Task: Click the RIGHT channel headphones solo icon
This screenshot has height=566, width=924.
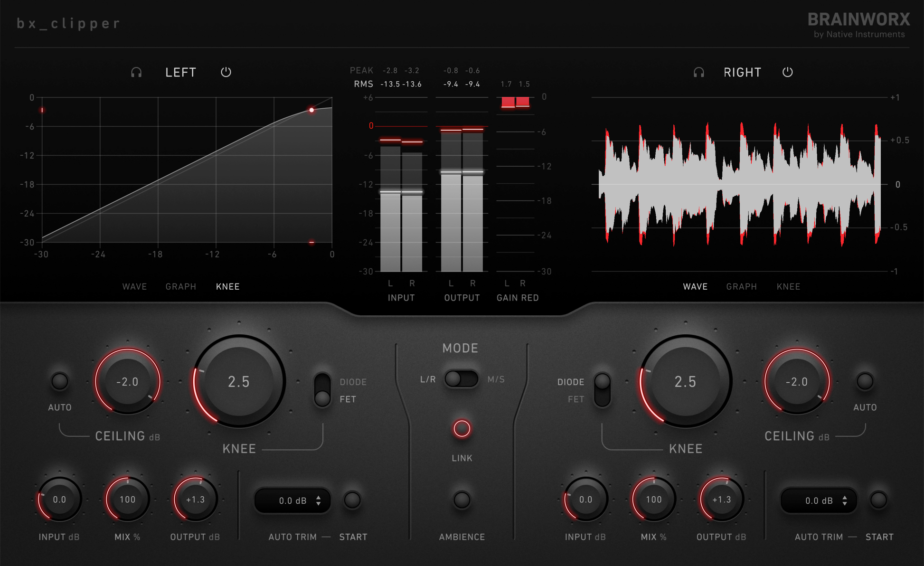Action: tap(698, 72)
